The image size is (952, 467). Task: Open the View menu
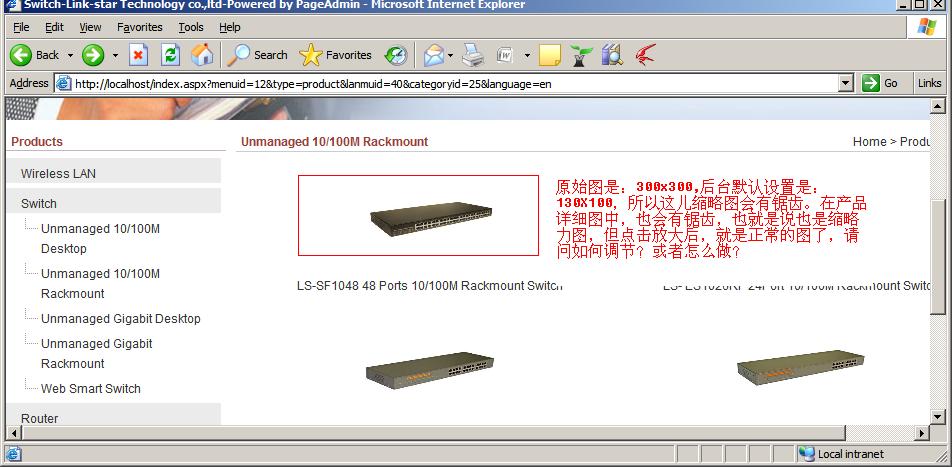90,27
